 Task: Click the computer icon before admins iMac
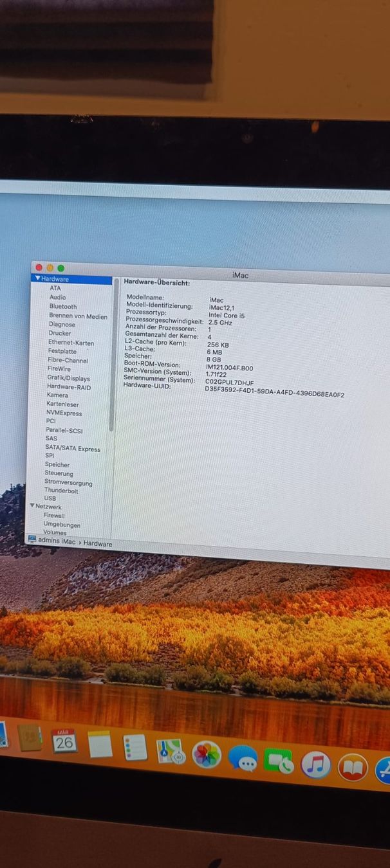(32, 539)
